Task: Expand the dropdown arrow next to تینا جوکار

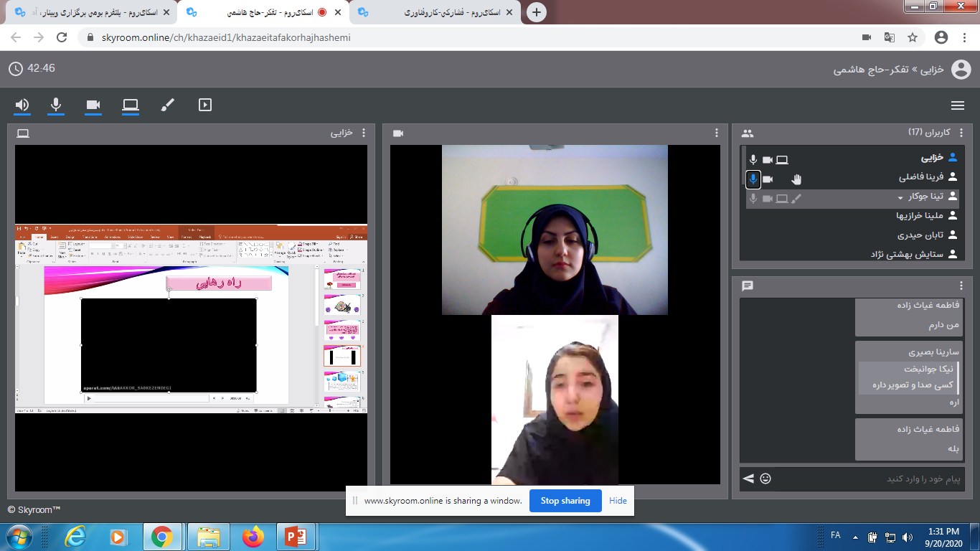Action: coord(900,197)
